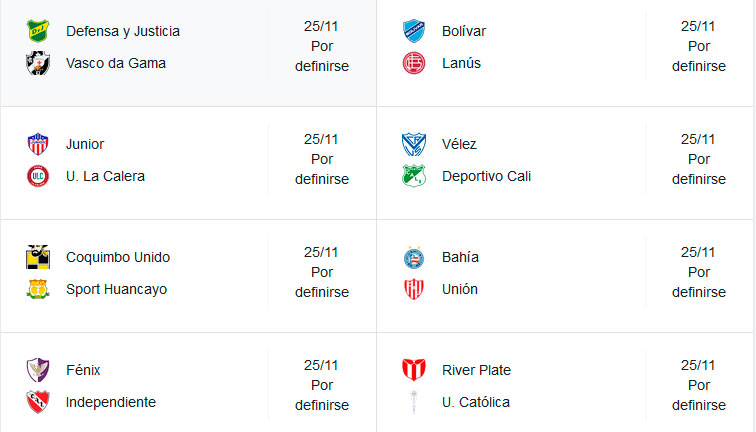This screenshot has width=756, height=432.
Task: Open the River Plate team name
Action: (x=476, y=370)
